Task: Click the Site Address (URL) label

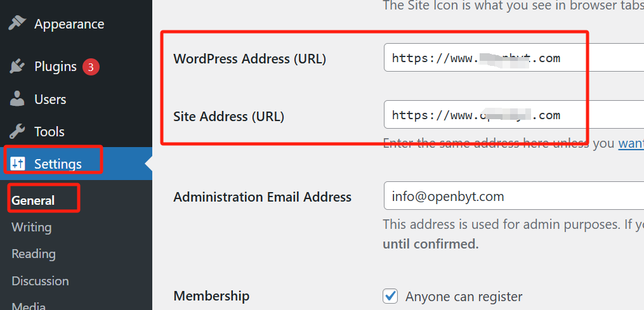Action: [x=229, y=117]
